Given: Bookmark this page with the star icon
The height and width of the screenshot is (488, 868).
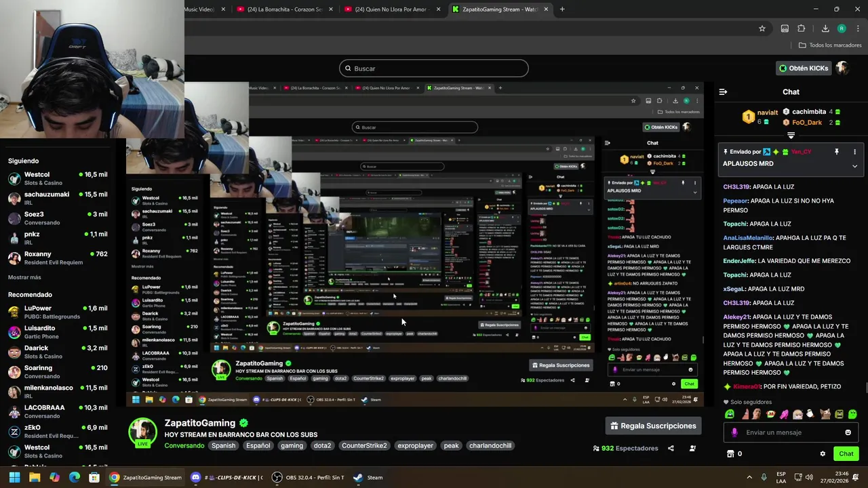Looking at the screenshot, I should pyautogui.click(x=762, y=28).
